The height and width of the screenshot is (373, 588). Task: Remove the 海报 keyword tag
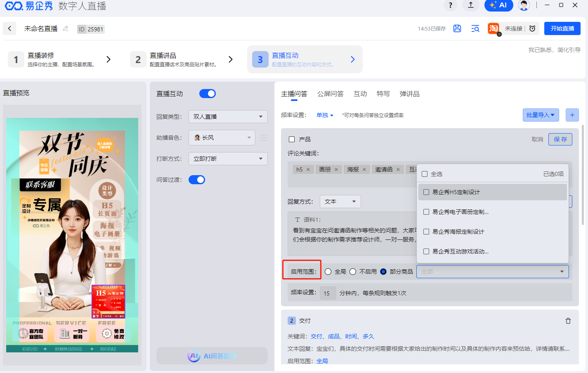point(364,169)
